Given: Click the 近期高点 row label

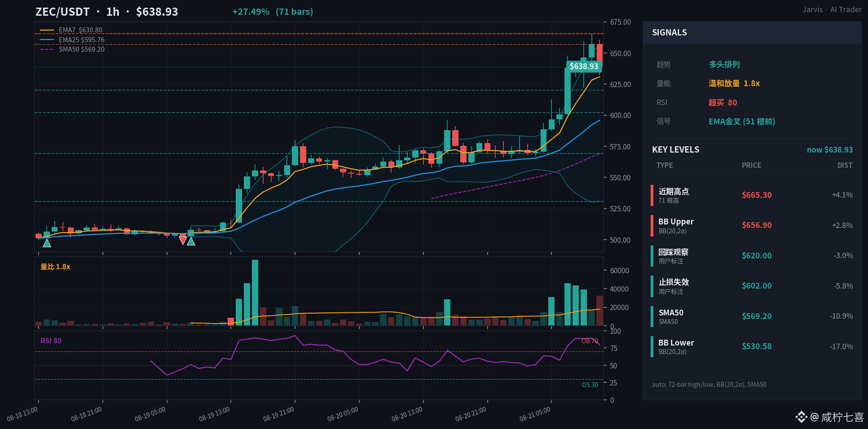Looking at the screenshot, I should (x=674, y=192).
